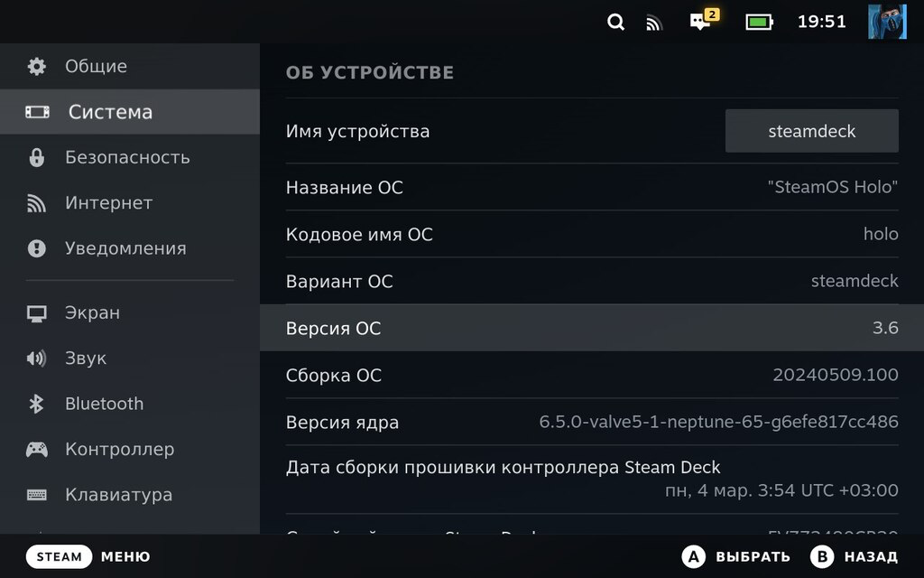
Task: Open search with the magnifier icon
Action: point(615,23)
